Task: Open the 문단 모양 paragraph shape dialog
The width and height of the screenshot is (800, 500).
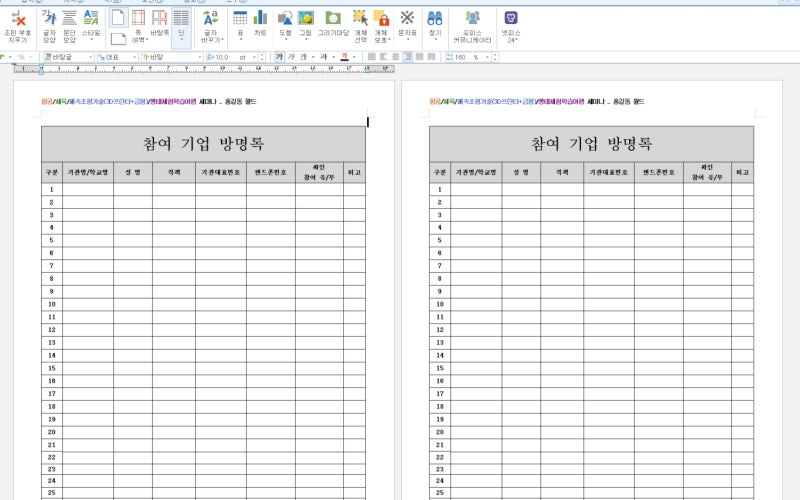Action: (69, 27)
